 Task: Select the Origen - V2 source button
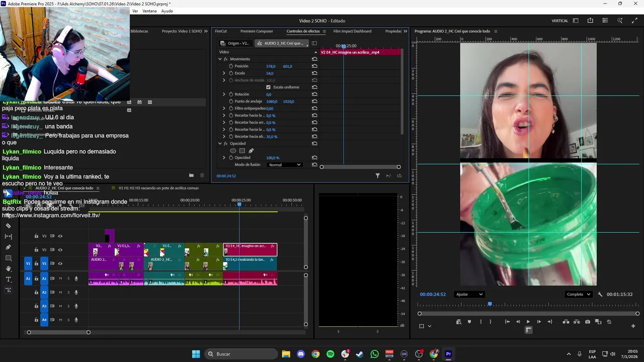point(235,43)
